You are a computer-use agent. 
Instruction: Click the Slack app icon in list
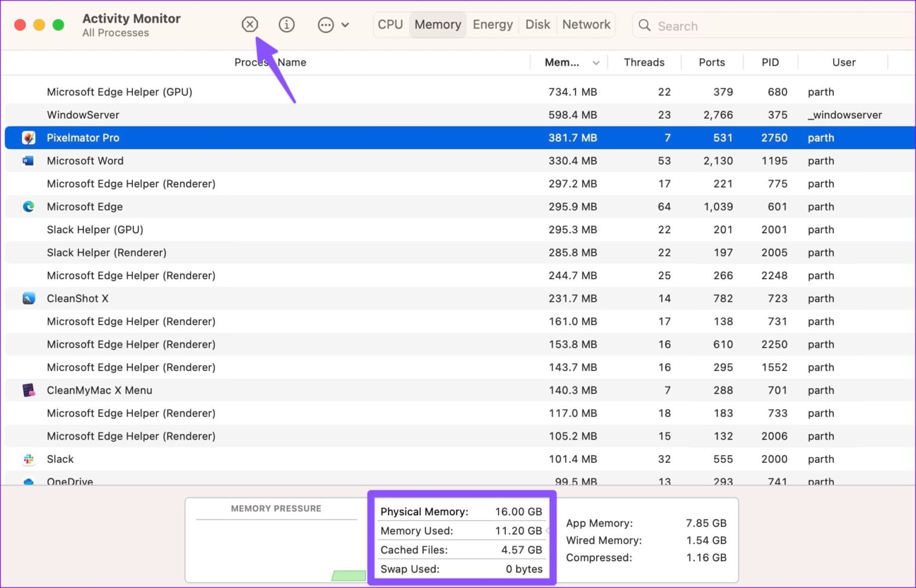29,459
